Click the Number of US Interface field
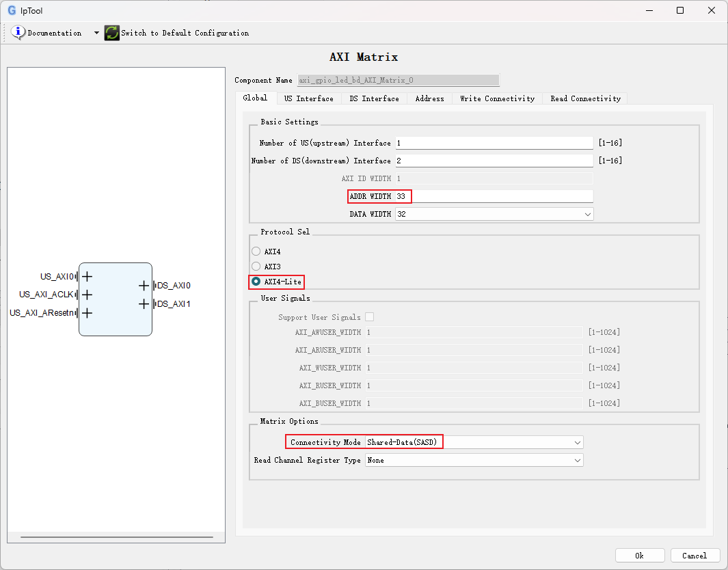 (x=494, y=143)
